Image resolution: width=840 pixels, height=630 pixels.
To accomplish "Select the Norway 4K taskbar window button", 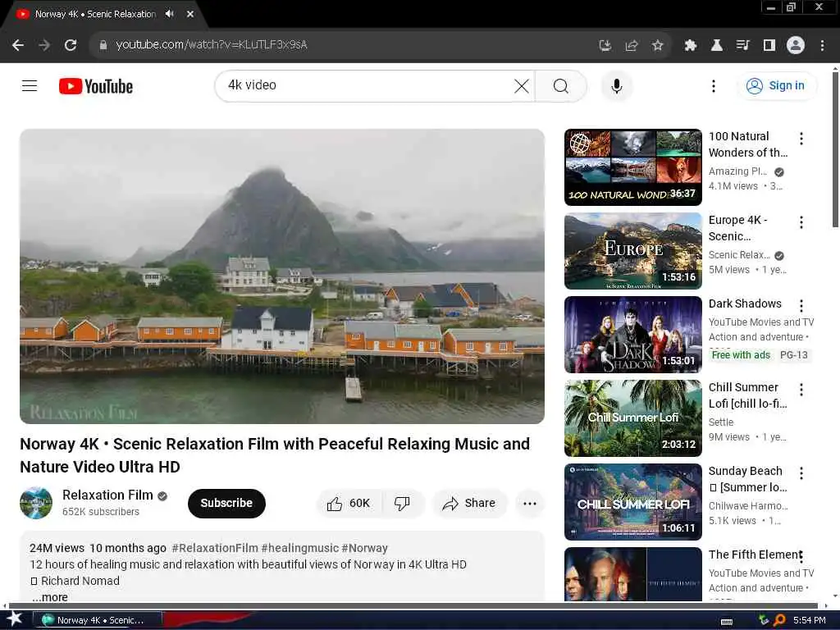I will click(x=98, y=620).
